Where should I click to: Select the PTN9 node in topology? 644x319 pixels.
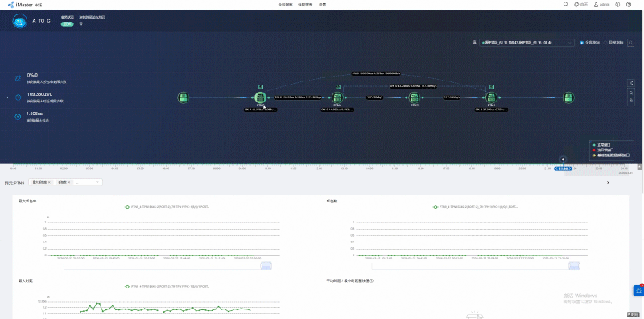pyautogui.click(x=259, y=97)
